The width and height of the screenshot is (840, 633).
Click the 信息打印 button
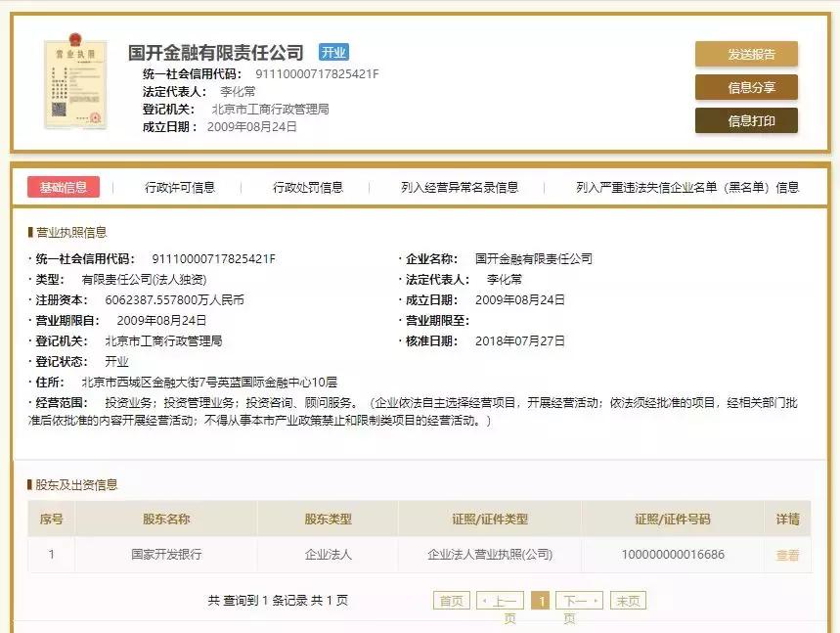coord(745,121)
